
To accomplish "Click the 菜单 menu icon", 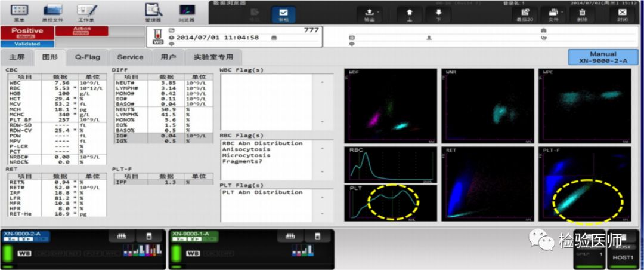I will (19, 11).
